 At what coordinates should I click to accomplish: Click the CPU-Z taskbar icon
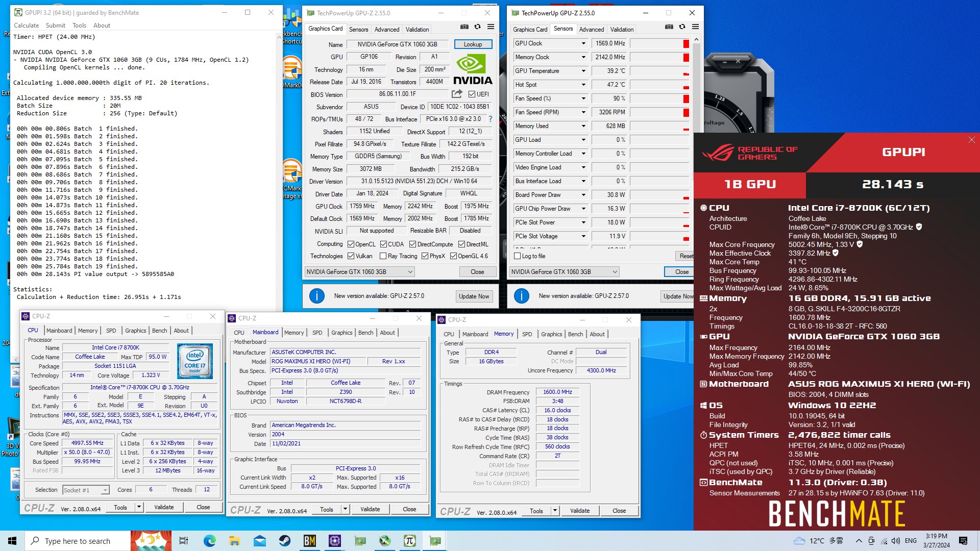334,541
